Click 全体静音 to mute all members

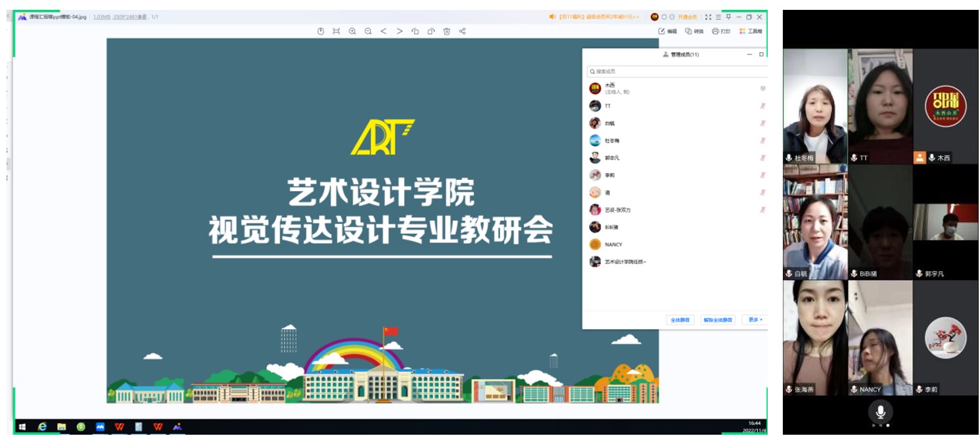pyautogui.click(x=680, y=320)
